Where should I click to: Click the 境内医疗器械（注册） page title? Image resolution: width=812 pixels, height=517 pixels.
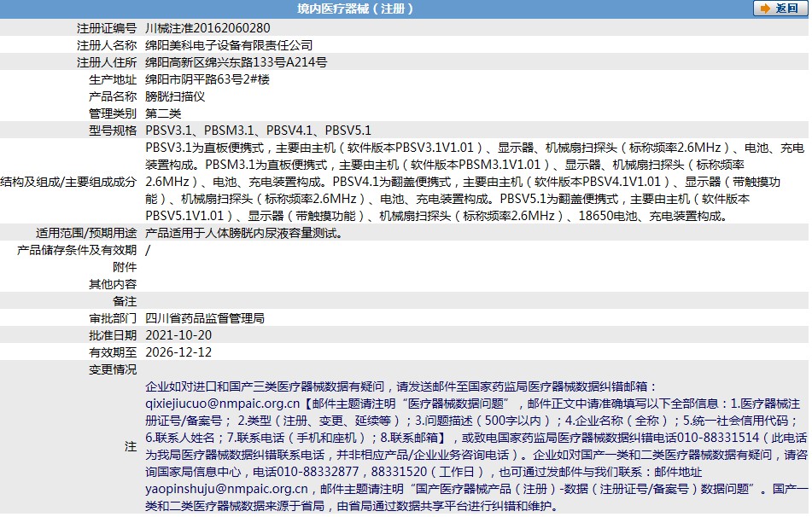click(355, 9)
